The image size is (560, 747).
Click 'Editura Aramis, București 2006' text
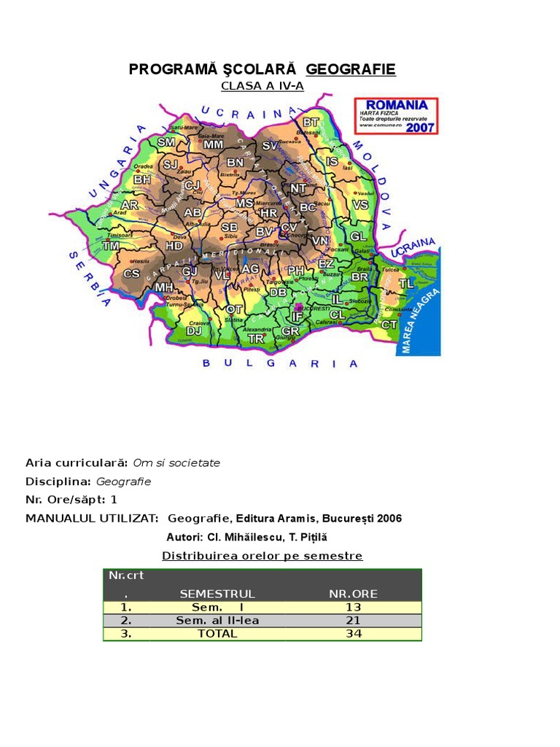[x=319, y=519]
